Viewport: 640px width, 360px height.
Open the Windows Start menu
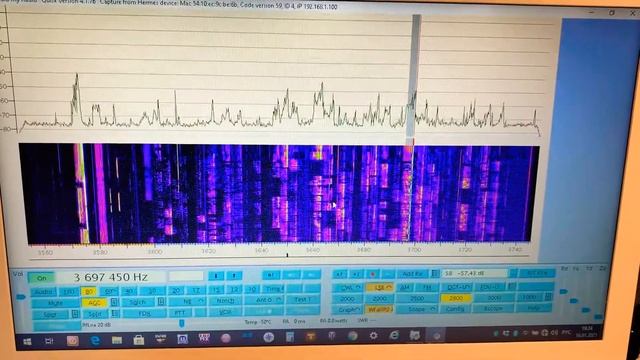coord(28,341)
